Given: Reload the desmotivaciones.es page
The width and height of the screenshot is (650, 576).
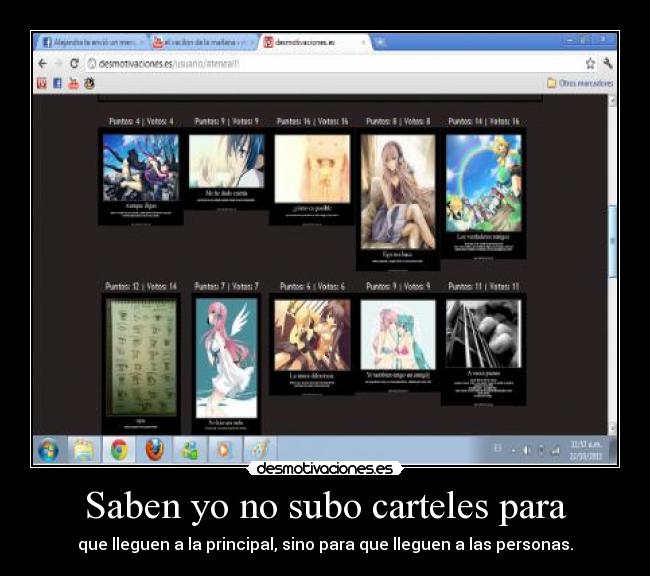Looking at the screenshot, I should 74,63.
